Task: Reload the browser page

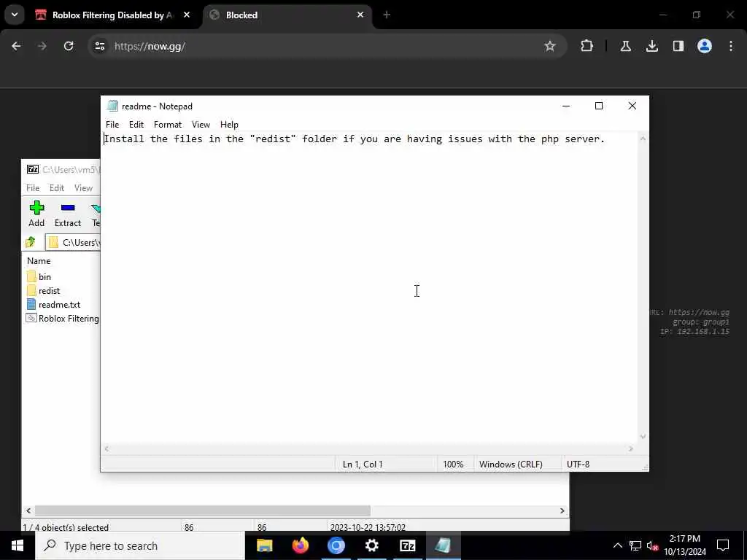Action: click(69, 46)
